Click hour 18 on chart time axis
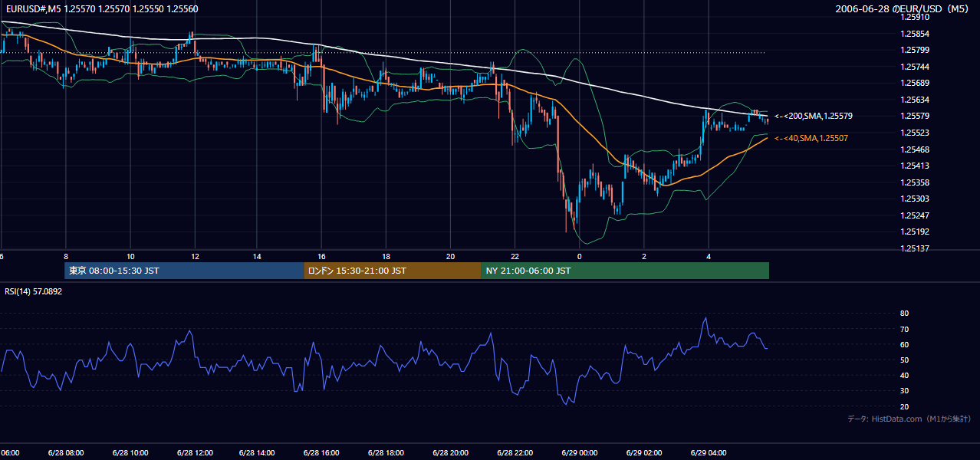This screenshot has height=460, width=980. 386,256
